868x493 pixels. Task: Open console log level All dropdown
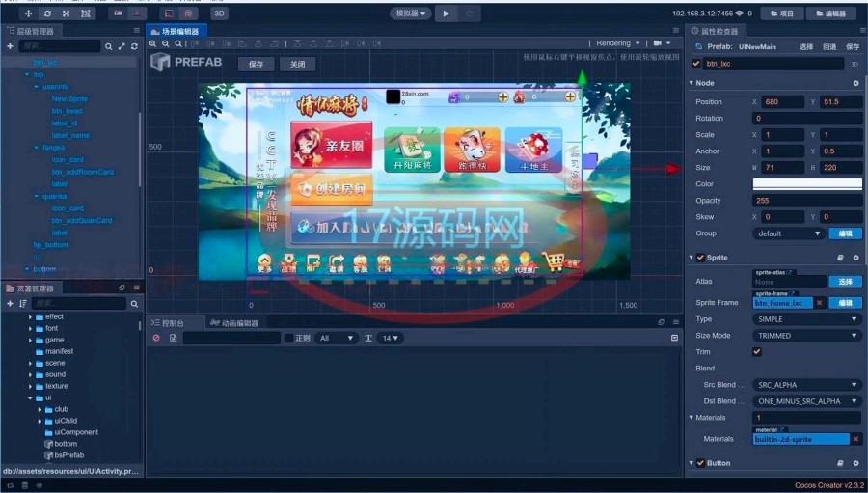(x=337, y=338)
